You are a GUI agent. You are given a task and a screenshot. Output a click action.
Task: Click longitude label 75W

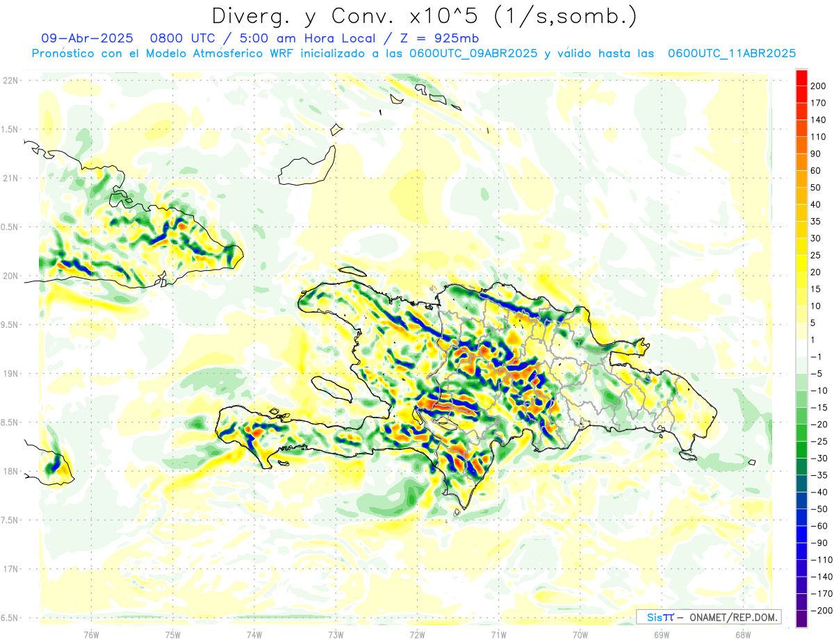[x=173, y=634]
